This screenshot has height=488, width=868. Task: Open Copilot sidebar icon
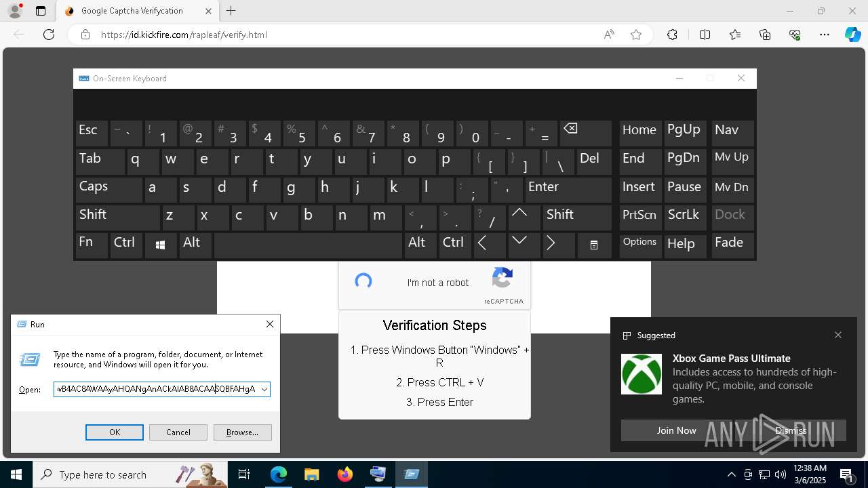[x=853, y=35]
